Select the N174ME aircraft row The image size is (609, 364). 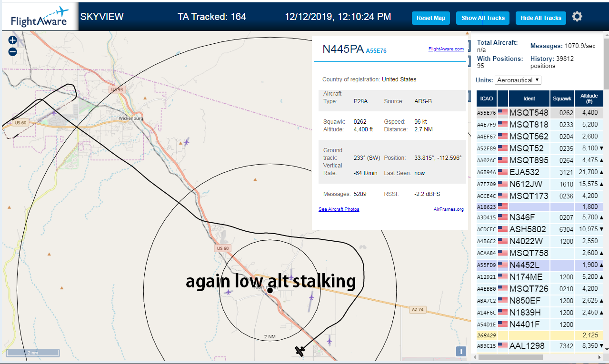(x=540, y=277)
